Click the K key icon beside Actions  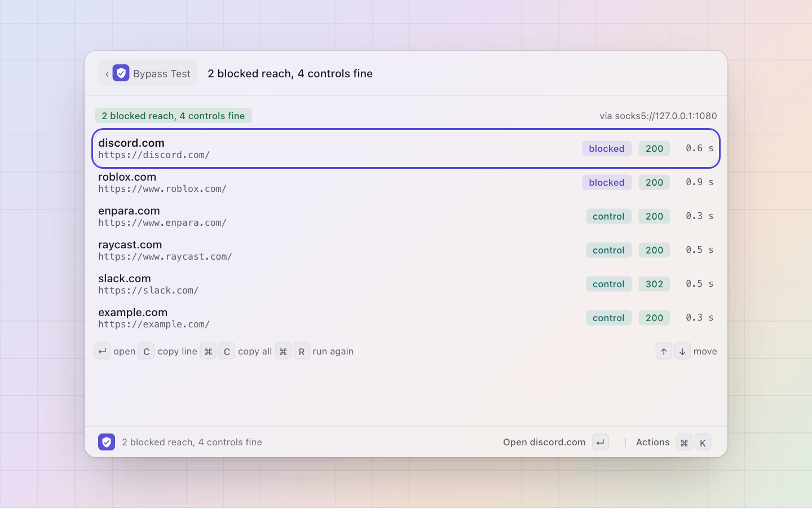click(x=703, y=443)
